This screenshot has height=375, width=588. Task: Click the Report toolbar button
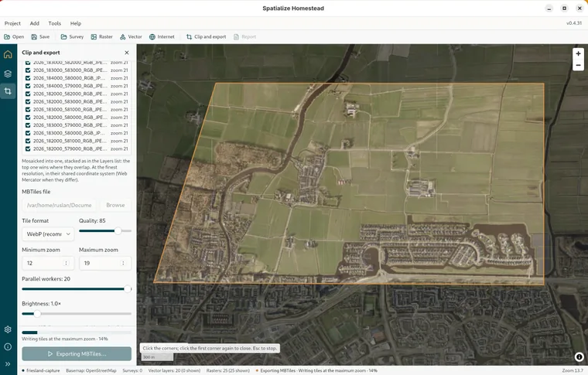pyautogui.click(x=245, y=36)
